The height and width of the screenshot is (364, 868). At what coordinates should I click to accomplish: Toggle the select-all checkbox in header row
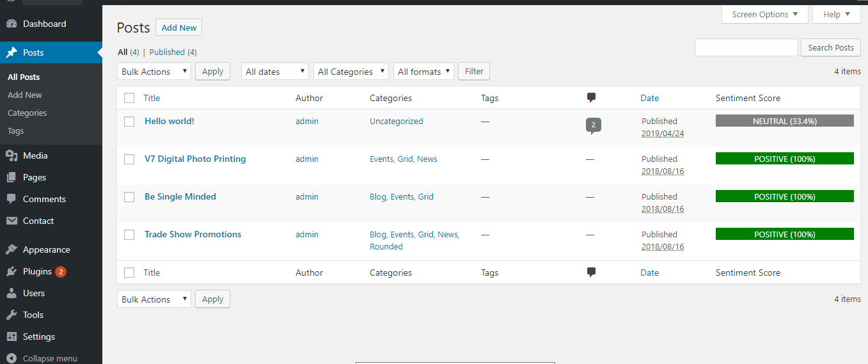[129, 98]
